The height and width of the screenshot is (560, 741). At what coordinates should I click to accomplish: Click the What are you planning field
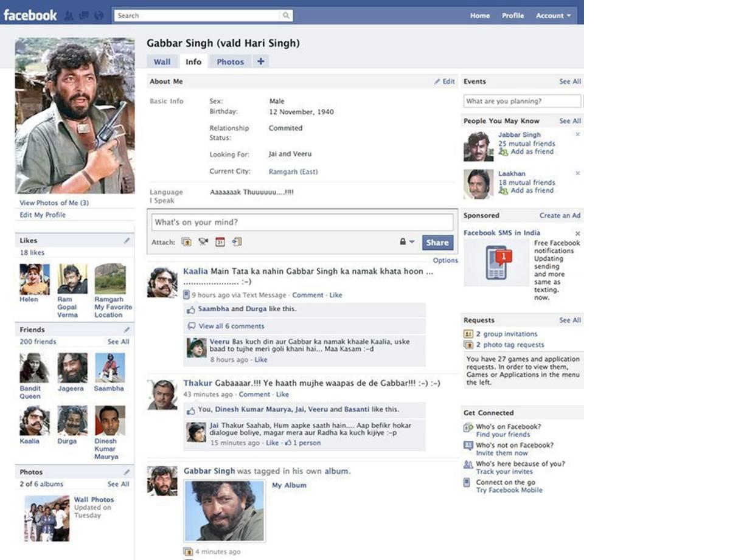pos(523,101)
